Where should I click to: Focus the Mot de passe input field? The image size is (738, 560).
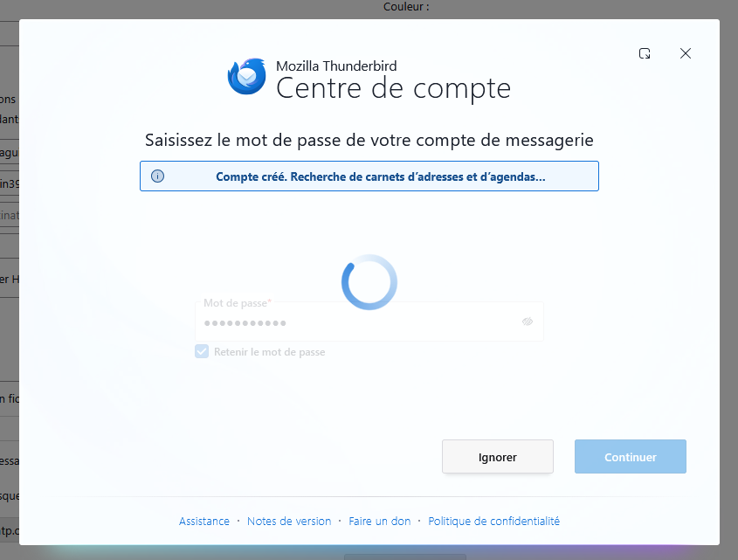coord(369,321)
